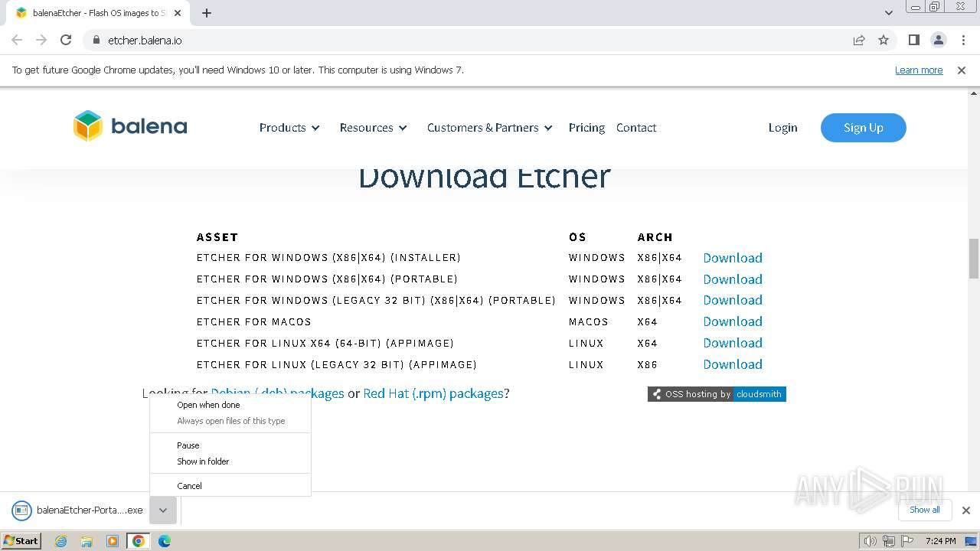This screenshot has width=980, height=551.
Task: Select Chrome icon in taskbar
Action: pyautogui.click(x=139, y=541)
